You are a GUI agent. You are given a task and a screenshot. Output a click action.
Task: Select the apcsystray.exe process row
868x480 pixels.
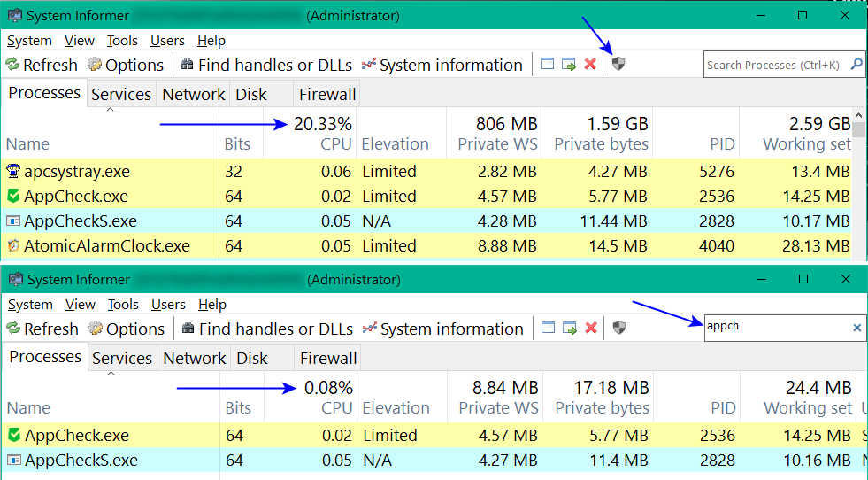coord(426,171)
